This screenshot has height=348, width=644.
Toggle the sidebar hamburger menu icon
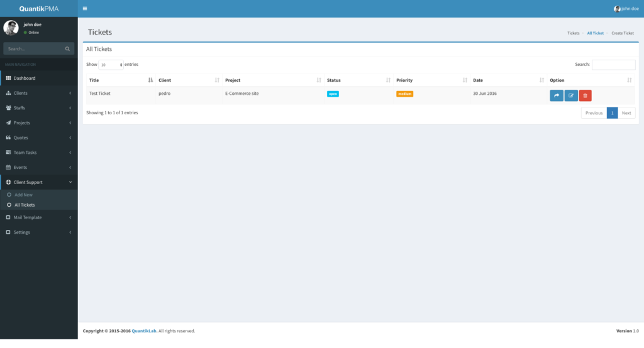point(85,8)
